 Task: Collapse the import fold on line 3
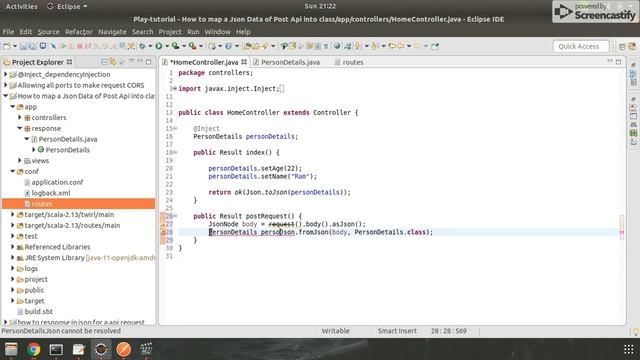[x=175, y=89]
